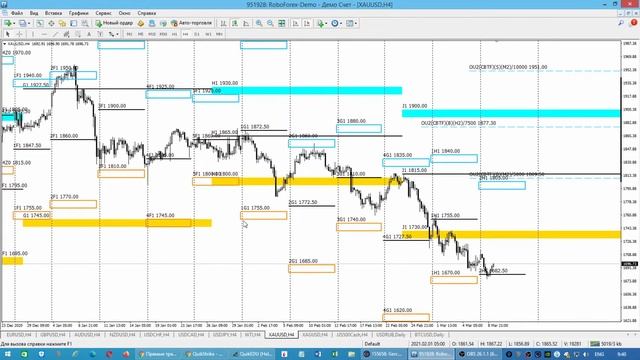Open the Strategy Tester
Screen dimensions: 640x360
coord(84,23)
